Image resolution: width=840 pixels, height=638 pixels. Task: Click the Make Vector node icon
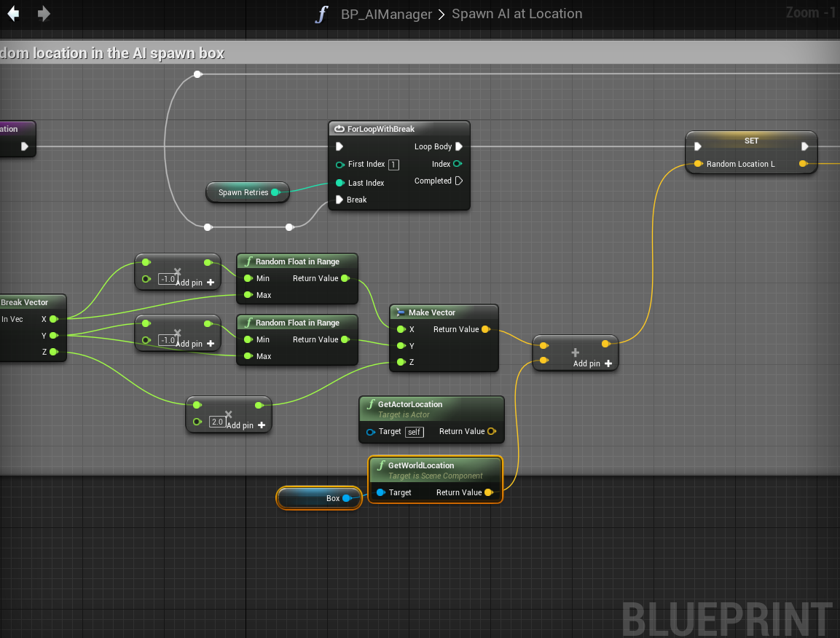pyautogui.click(x=399, y=312)
